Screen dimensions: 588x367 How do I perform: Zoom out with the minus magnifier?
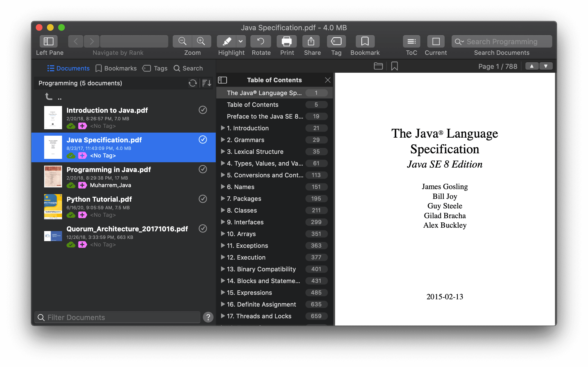pyautogui.click(x=182, y=41)
